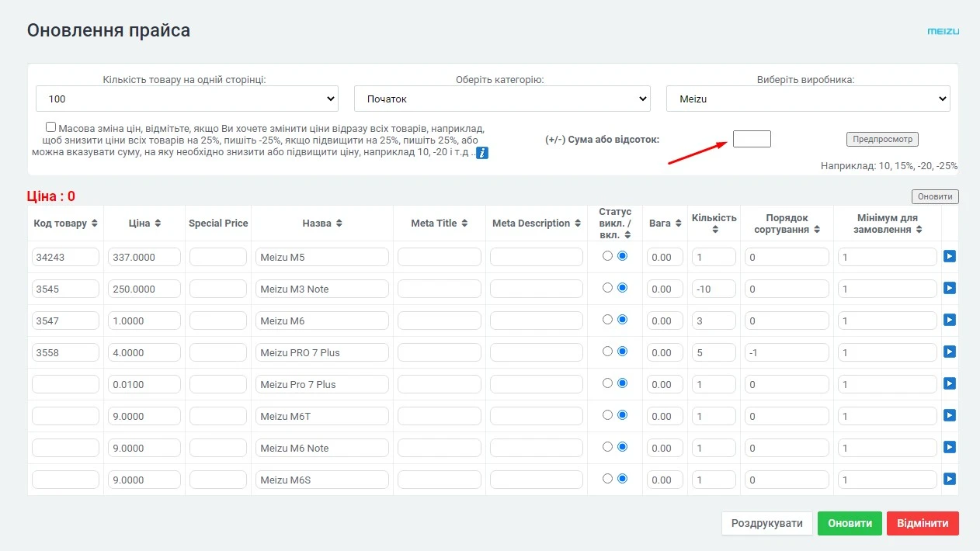Open products per page dropdown showing 100

pos(187,99)
